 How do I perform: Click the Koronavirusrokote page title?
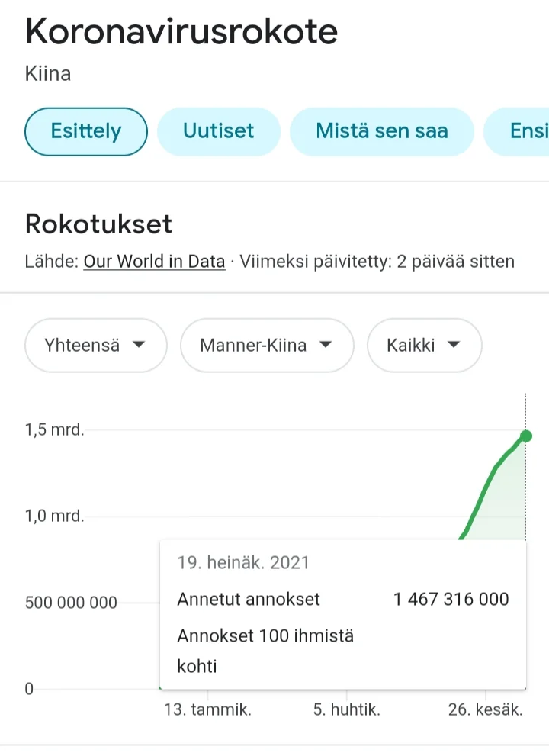point(181,32)
